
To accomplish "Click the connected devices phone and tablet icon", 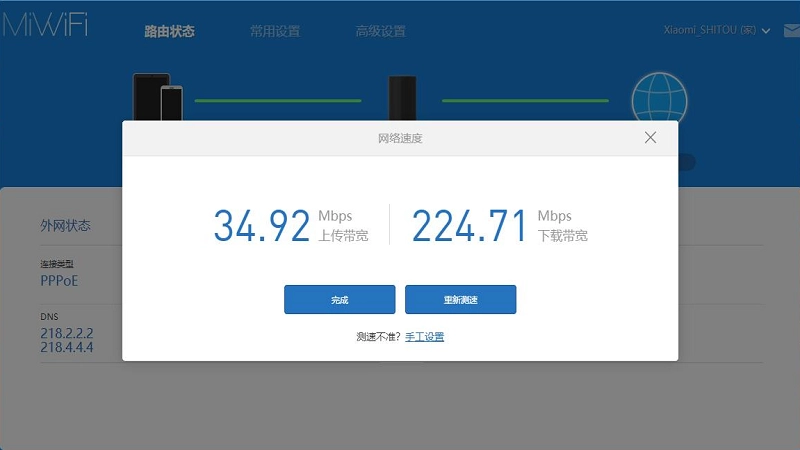I will pyautogui.click(x=158, y=97).
